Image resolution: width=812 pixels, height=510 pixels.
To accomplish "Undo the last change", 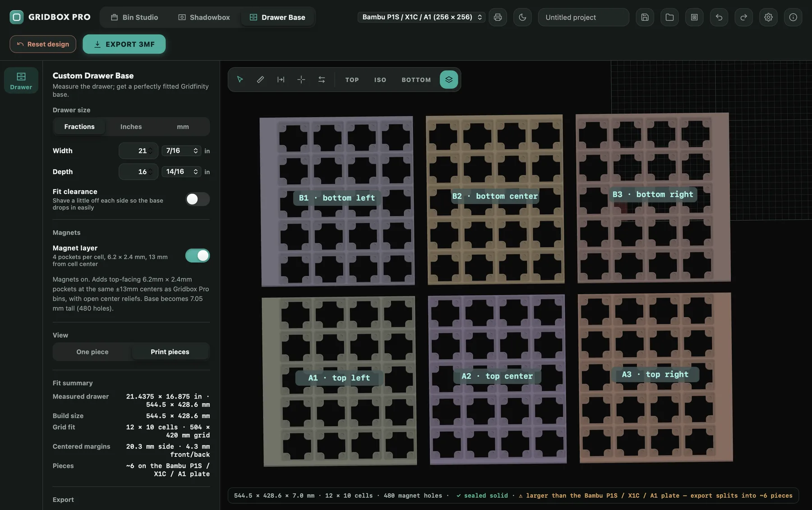I will pos(719,17).
